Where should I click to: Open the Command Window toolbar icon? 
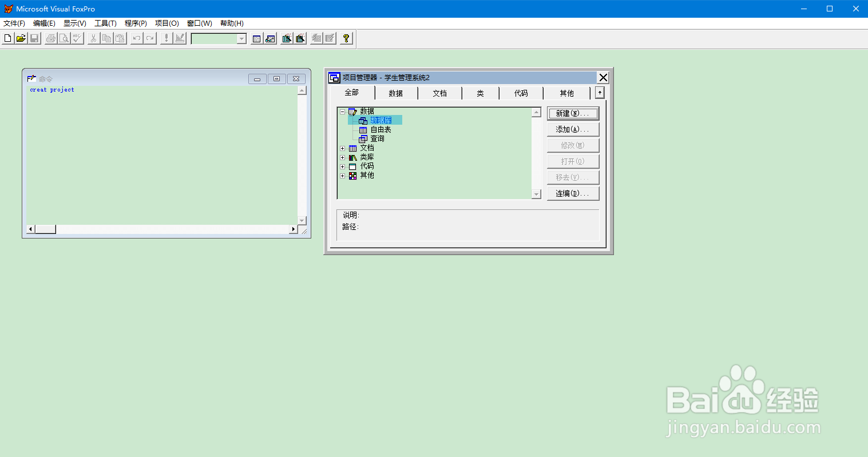pos(257,38)
